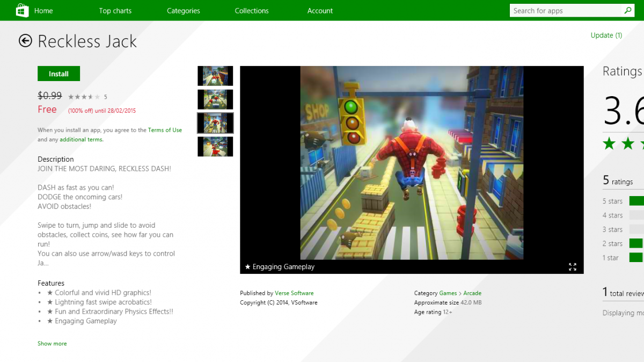Click the 2 stars rating bar
Image resolution: width=644 pixels, height=362 pixels.
point(636,243)
